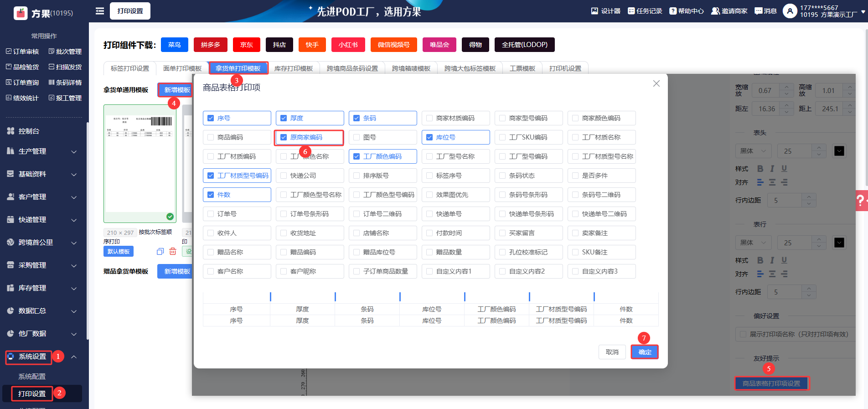
Task: Switch to the 面单打印模板 tab
Action: click(182, 68)
